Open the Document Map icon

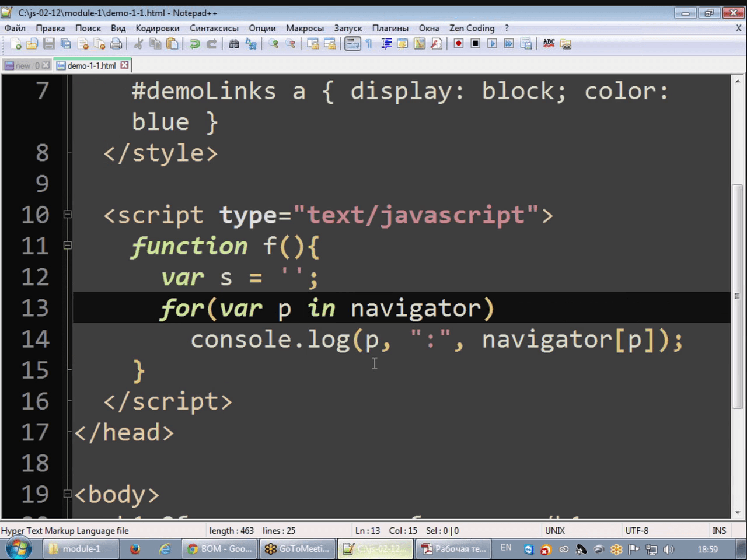coord(419,44)
